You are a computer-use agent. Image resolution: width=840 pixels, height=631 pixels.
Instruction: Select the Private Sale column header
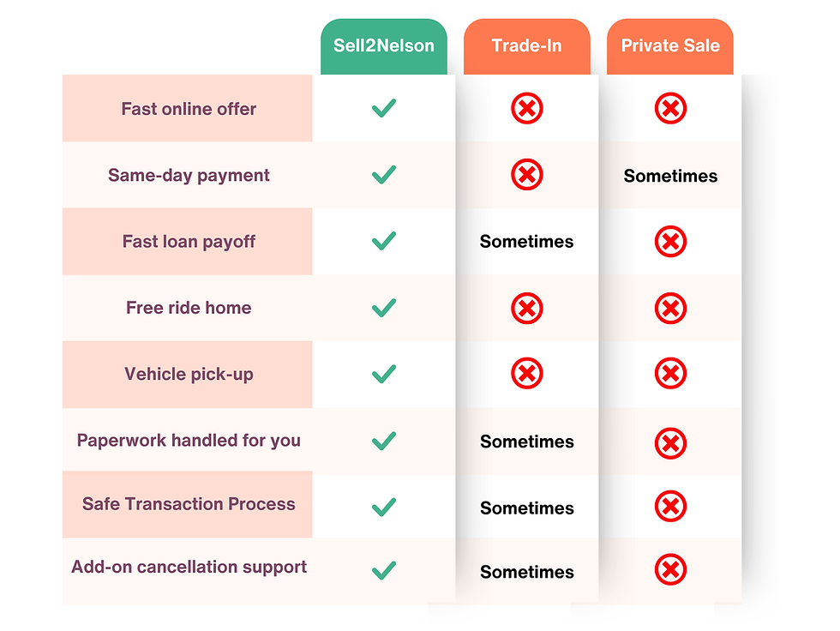[670, 46]
